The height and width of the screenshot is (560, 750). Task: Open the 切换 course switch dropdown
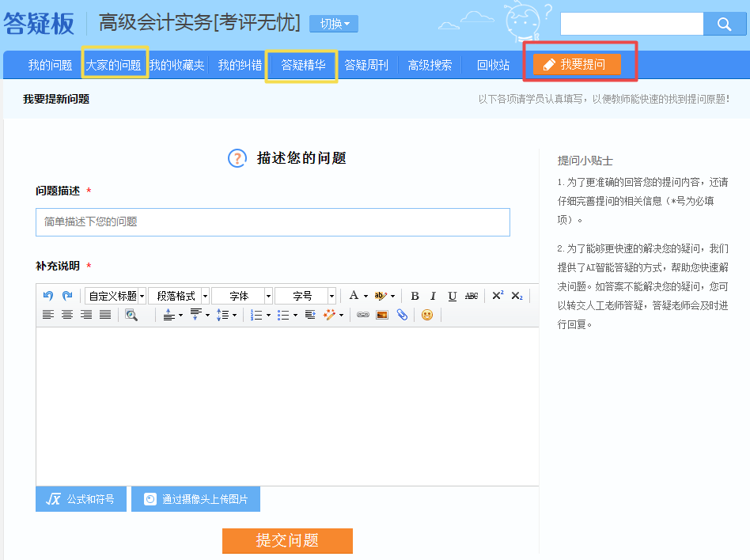(x=333, y=24)
